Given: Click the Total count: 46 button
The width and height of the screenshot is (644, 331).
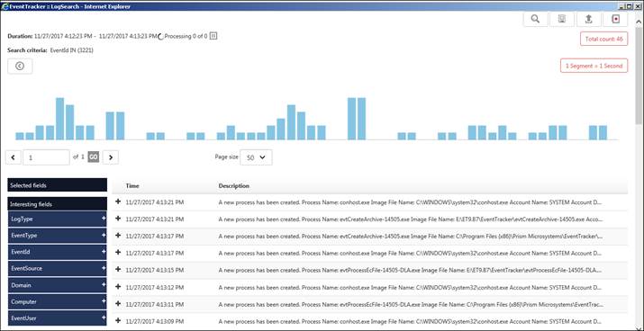Looking at the screenshot, I should click(603, 39).
